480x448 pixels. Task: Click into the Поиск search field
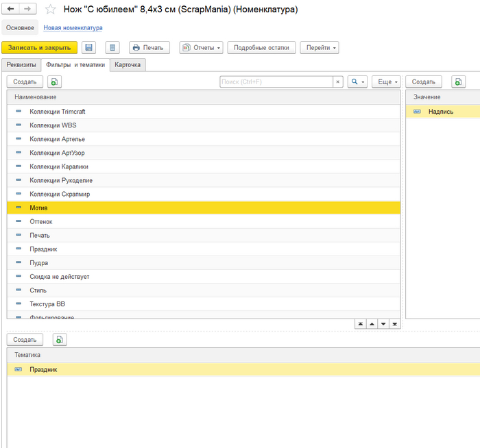click(x=276, y=82)
